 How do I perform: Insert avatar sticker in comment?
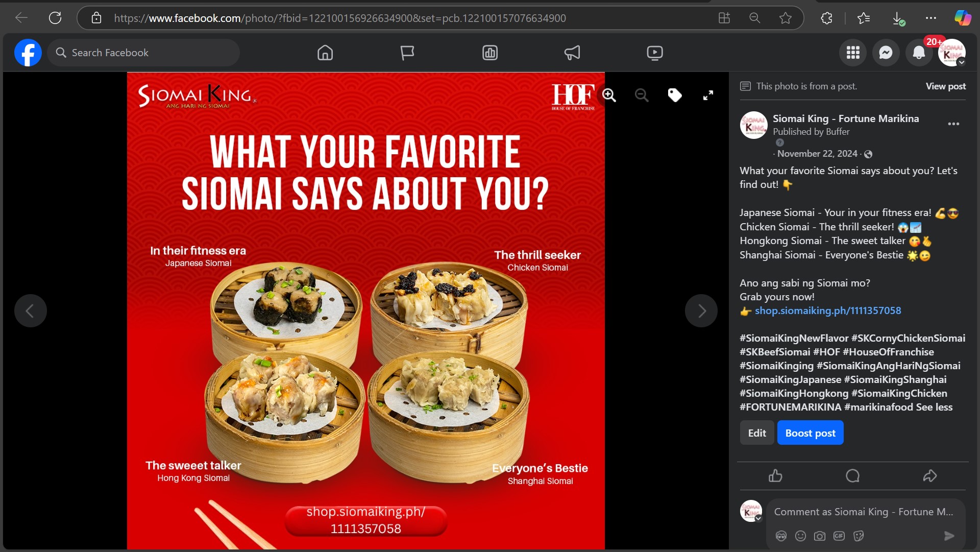tap(781, 536)
